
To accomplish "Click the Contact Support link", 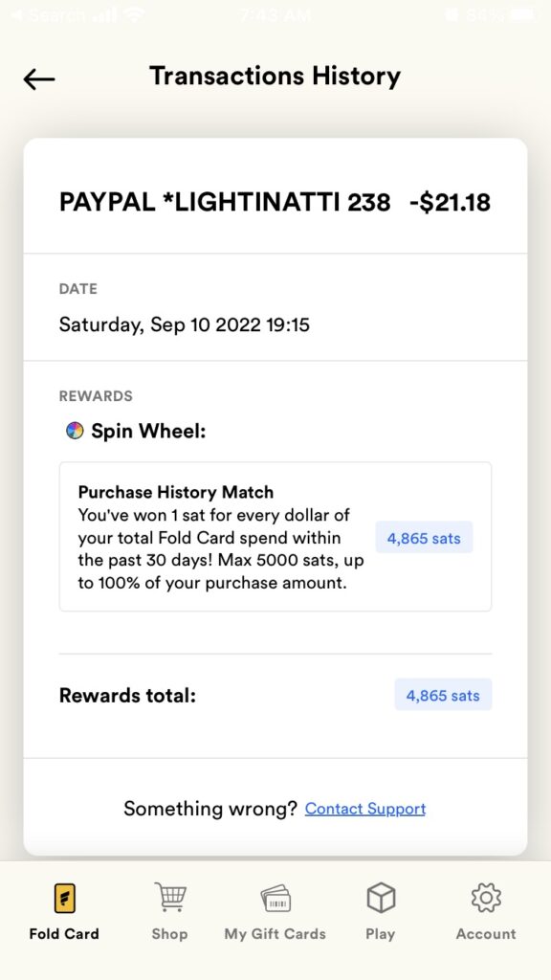I will tap(364, 809).
